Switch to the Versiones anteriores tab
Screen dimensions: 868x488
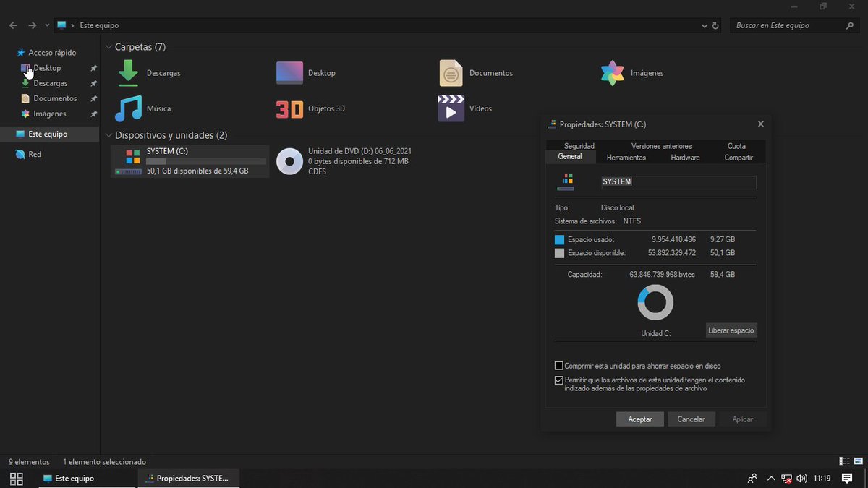pyautogui.click(x=661, y=146)
